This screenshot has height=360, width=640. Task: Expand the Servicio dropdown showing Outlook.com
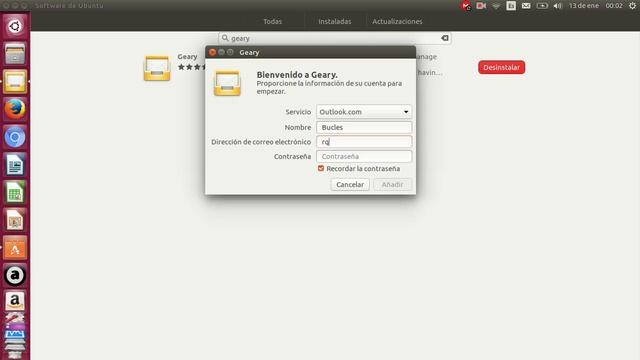tap(364, 111)
